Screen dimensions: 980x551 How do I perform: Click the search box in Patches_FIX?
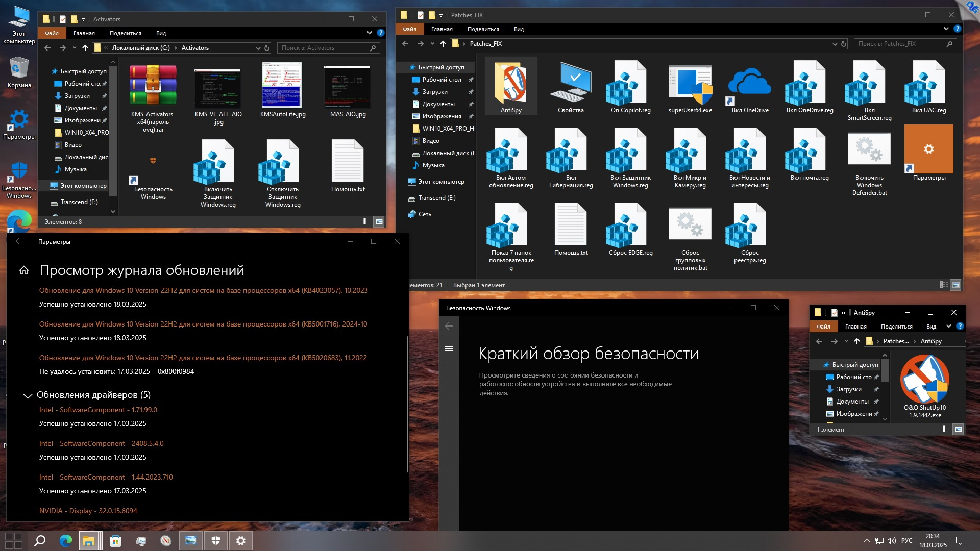900,44
